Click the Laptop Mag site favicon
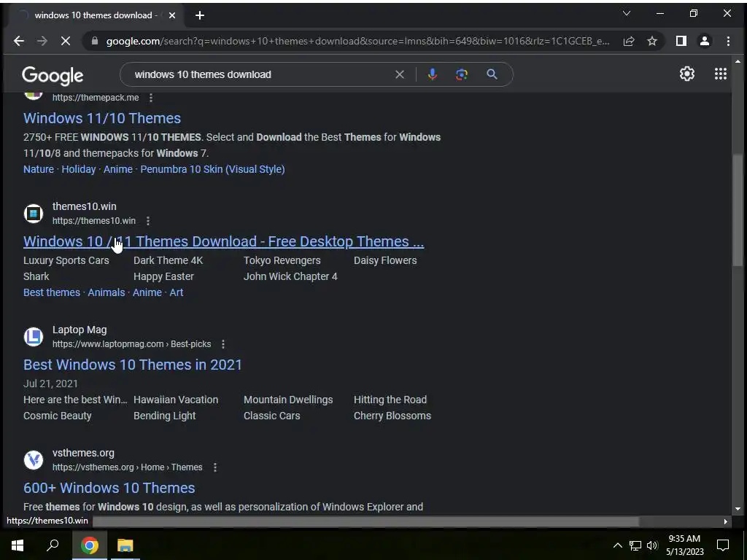The width and height of the screenshot is (747, 560). (x=34, y=337)
